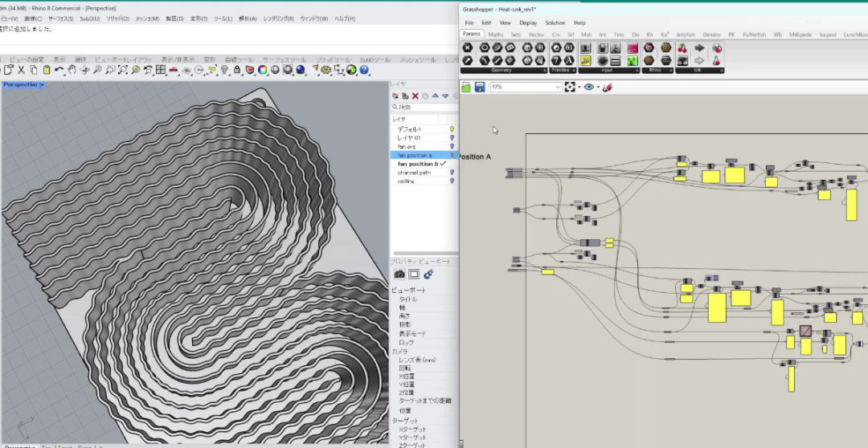Select the fan position b layer

pyautogui.click(x=418, y=164)
